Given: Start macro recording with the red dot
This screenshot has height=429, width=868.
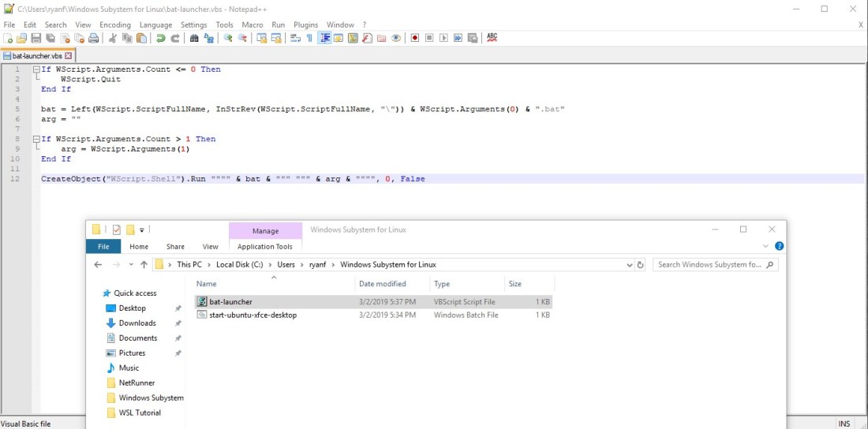Looking at the screenshot, I should (x=414, y=38).
